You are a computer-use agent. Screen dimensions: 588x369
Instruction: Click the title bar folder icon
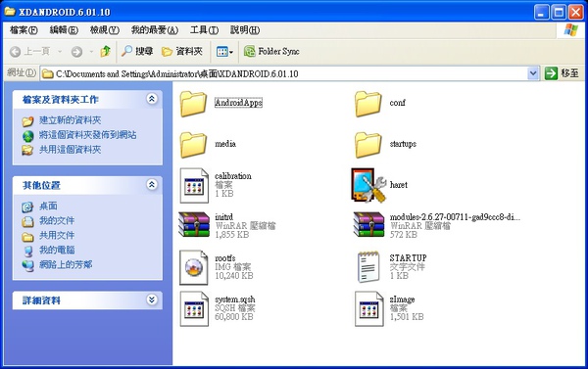point(10,11)
